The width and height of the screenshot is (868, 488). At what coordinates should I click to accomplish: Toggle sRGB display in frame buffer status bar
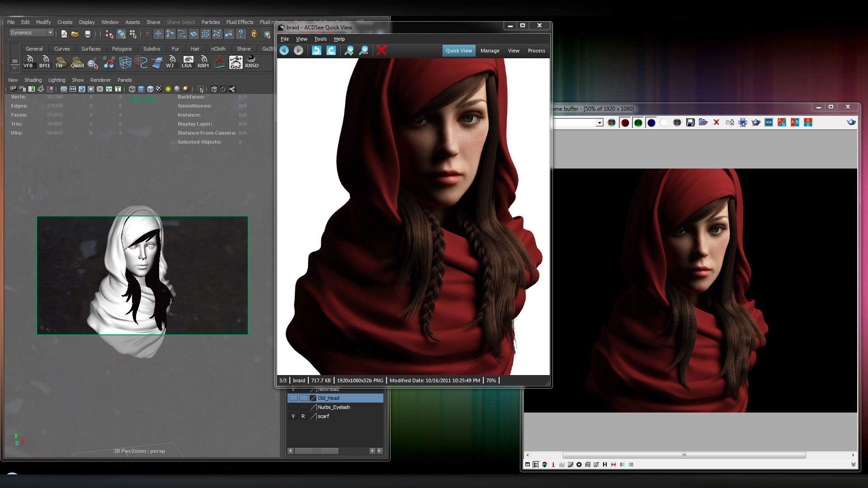pos(588,465)
